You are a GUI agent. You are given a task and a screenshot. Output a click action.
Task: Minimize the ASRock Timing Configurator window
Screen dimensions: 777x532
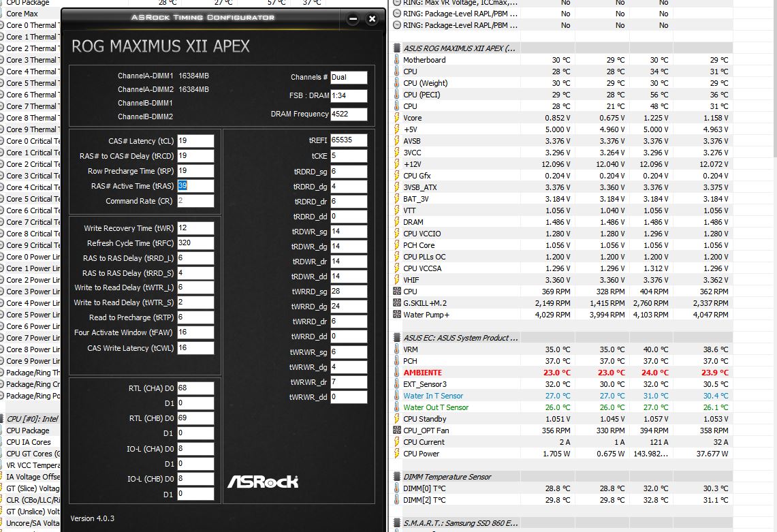point(353,19)
